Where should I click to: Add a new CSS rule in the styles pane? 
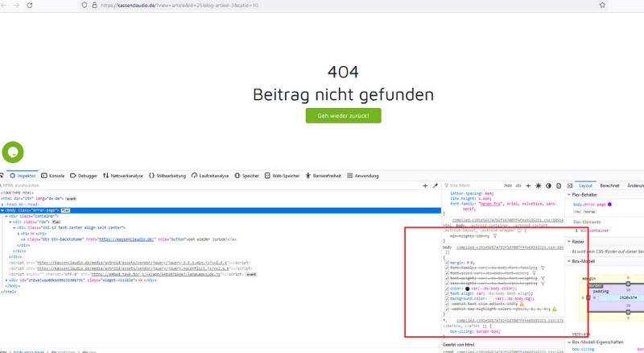pyautogui.click(x=528, y=185)
